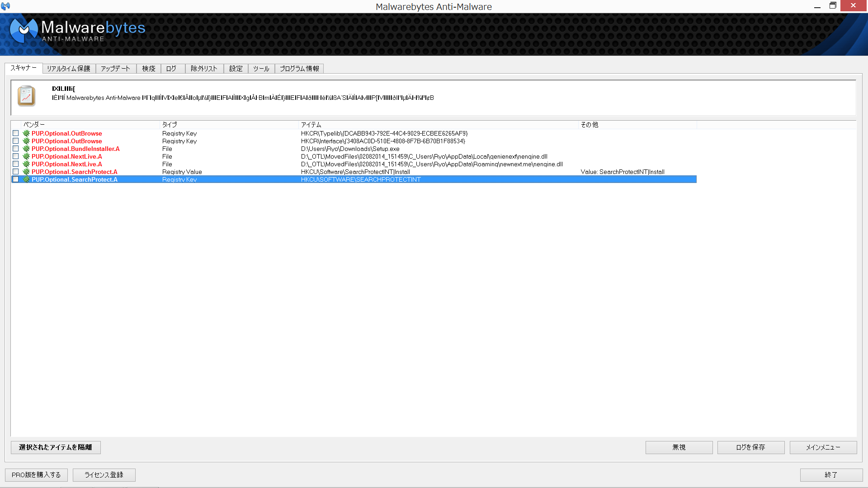Switch to the リアルタイム保護 tab
This screenshot has width=868, height=488.
(69, 69)
